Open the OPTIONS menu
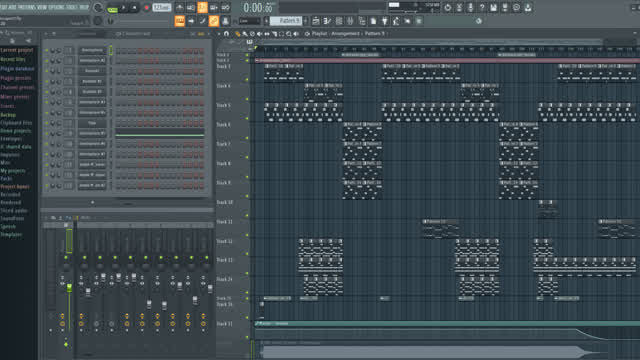This screenshot has height=360, width=640. point(57,7)
